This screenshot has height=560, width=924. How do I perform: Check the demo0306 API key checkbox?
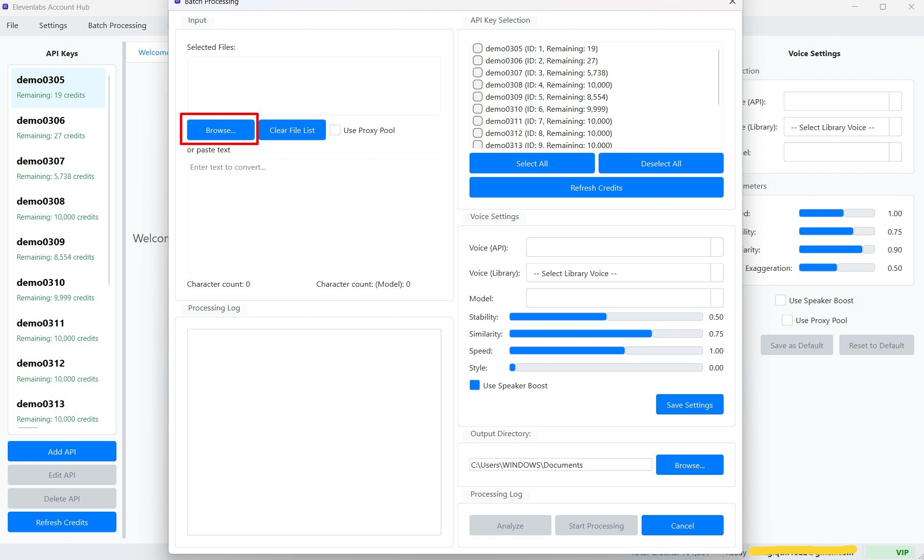[477, 60]
